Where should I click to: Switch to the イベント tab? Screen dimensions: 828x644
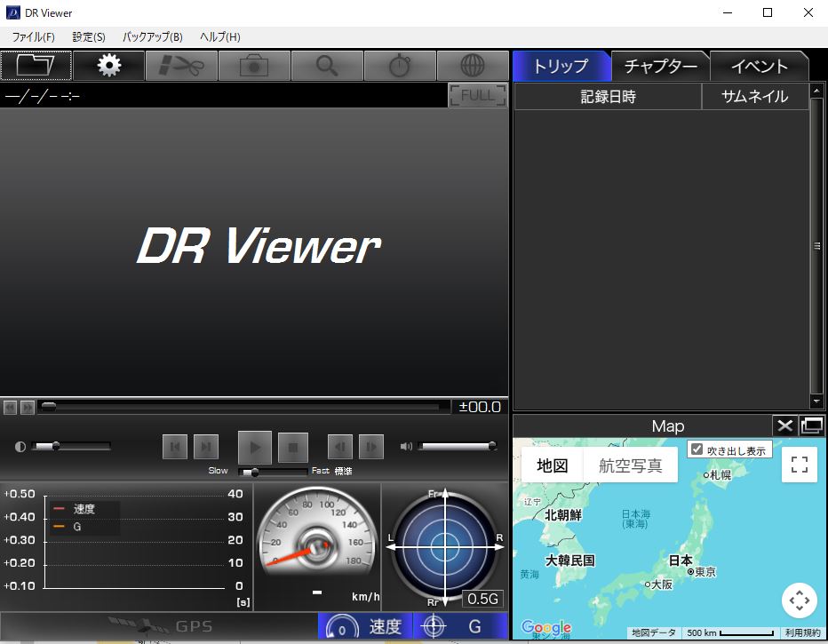(x=759, y=67)
